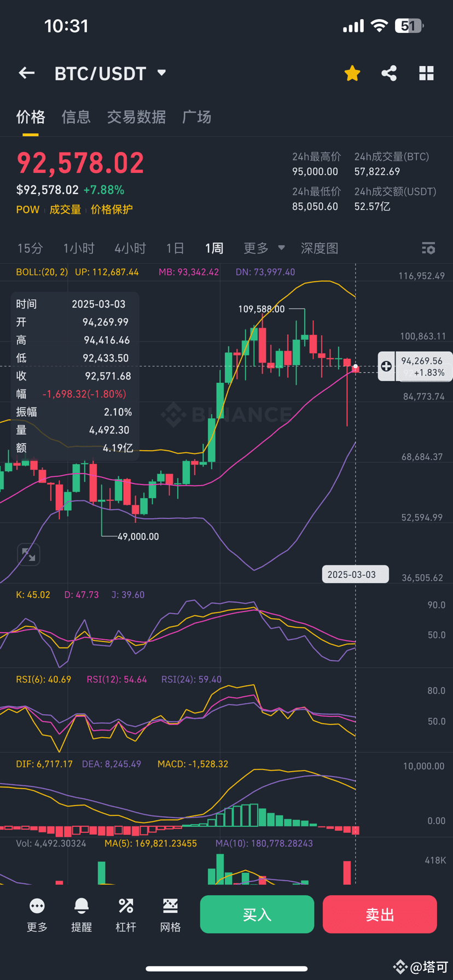This screenshot has width=453, height=980.
Task: Tap the DN: 73,997.40 value
Action: tap(265, 272)
